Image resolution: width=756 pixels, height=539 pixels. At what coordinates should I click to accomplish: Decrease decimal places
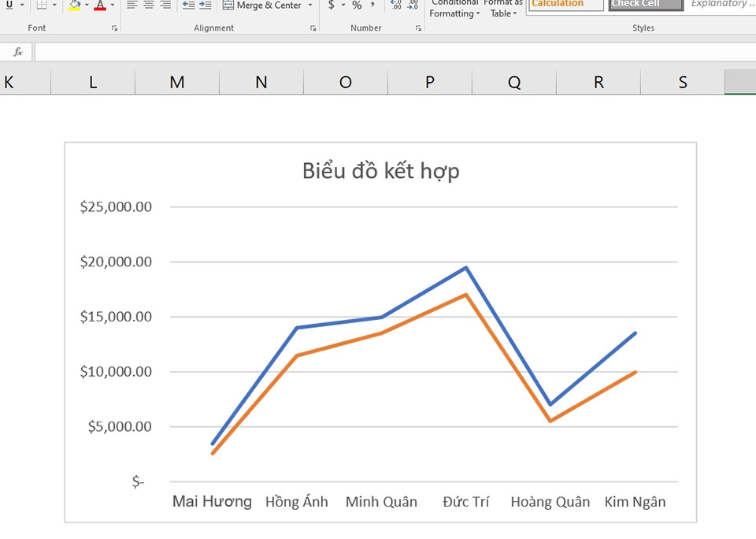pyautogui.click(x=413, y=5)
